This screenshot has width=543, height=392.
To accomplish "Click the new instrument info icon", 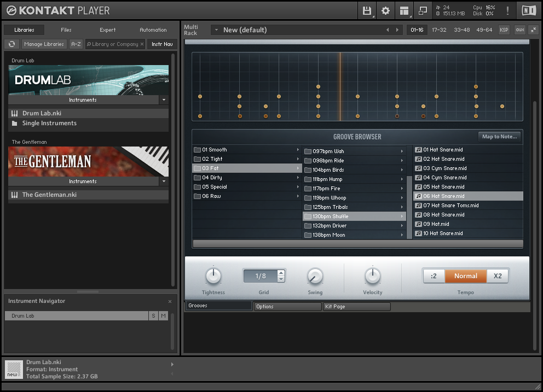I will point(14,369).
